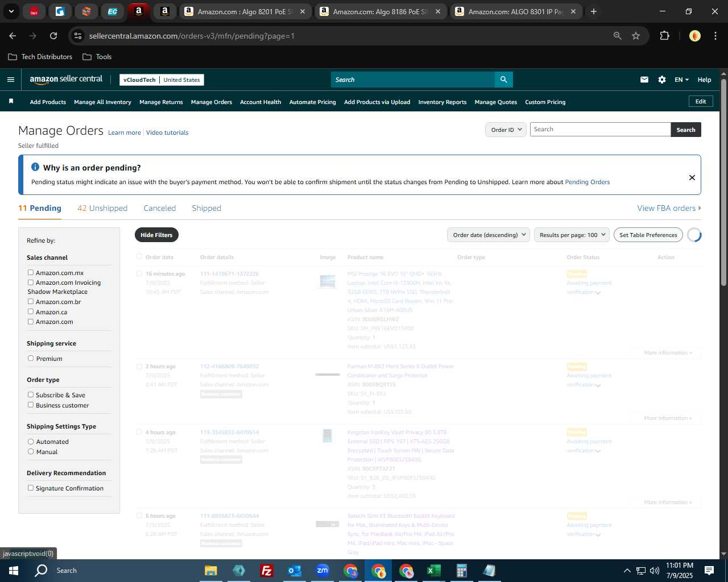Open the browser extensions puzzle icon

664,36
